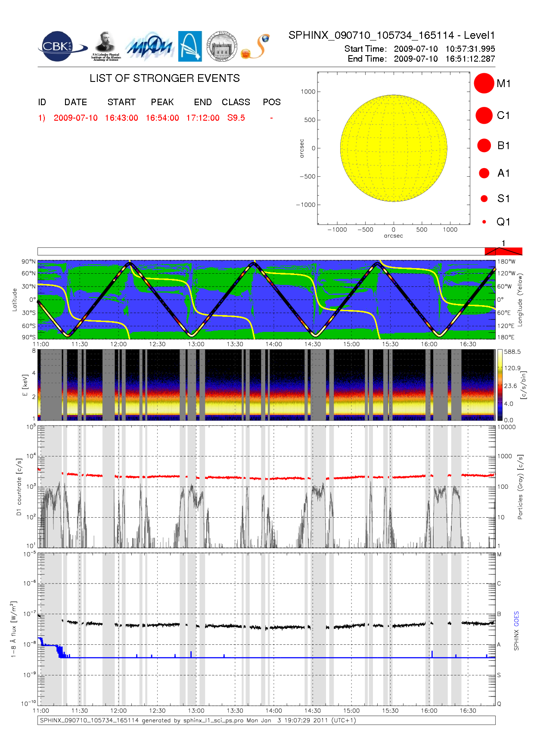Click the blue square comet arch logo
This screenshot has height=756, width=534.
click(x=190, y=47)
